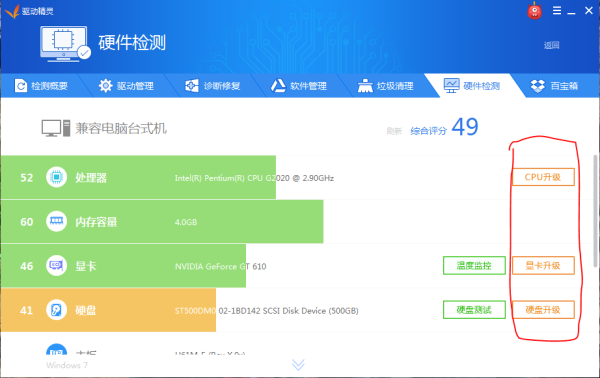Image resolution: width=600 pixels, height=378 pixels.
Task: Click the 硬盘升级 button
Action: coord(543,310)
